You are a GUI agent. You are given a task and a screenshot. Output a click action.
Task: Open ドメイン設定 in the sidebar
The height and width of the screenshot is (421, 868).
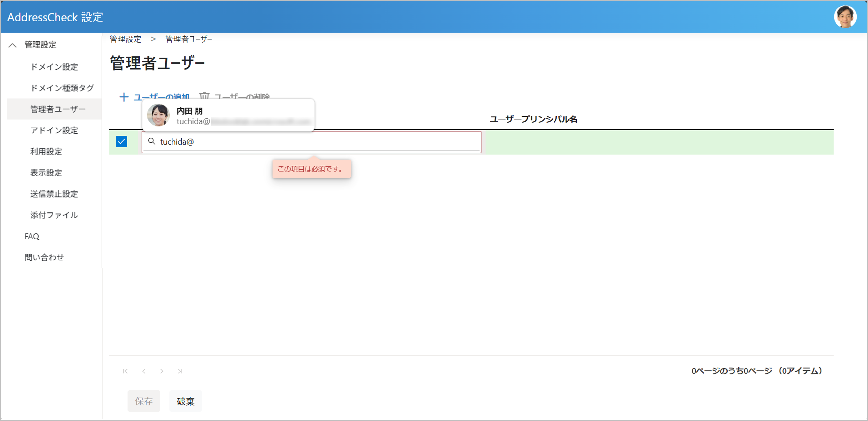54,67
